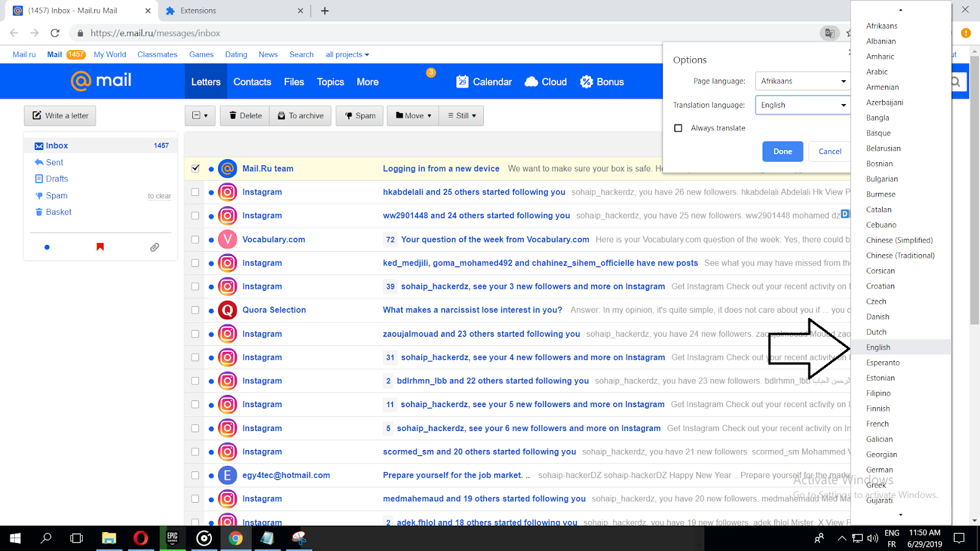
Task: Open the Page language dropdown
Action: [x=803, y=81]
